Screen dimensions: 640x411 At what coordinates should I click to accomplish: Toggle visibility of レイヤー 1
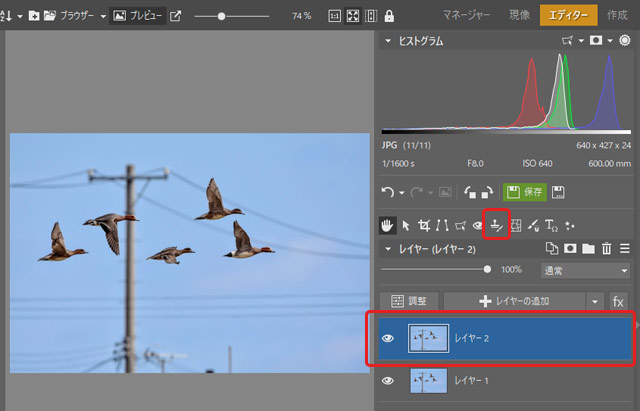coord(388,381)
